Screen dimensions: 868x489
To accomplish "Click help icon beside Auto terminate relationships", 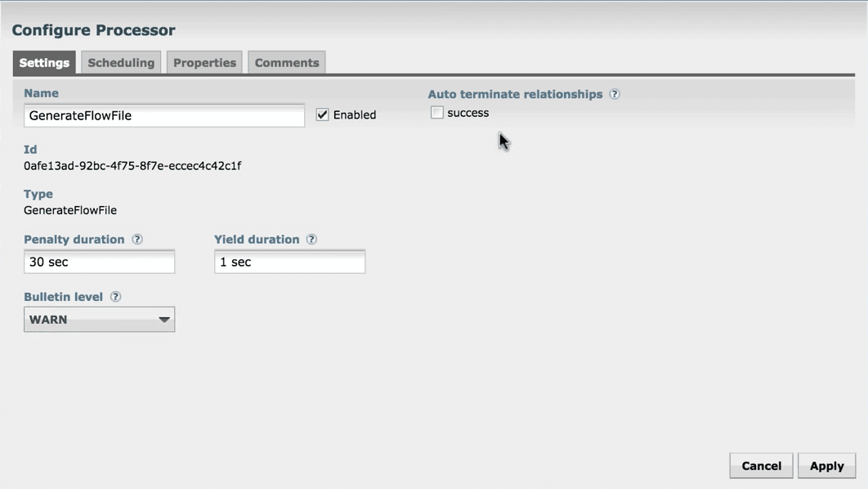I will point(615,94).
